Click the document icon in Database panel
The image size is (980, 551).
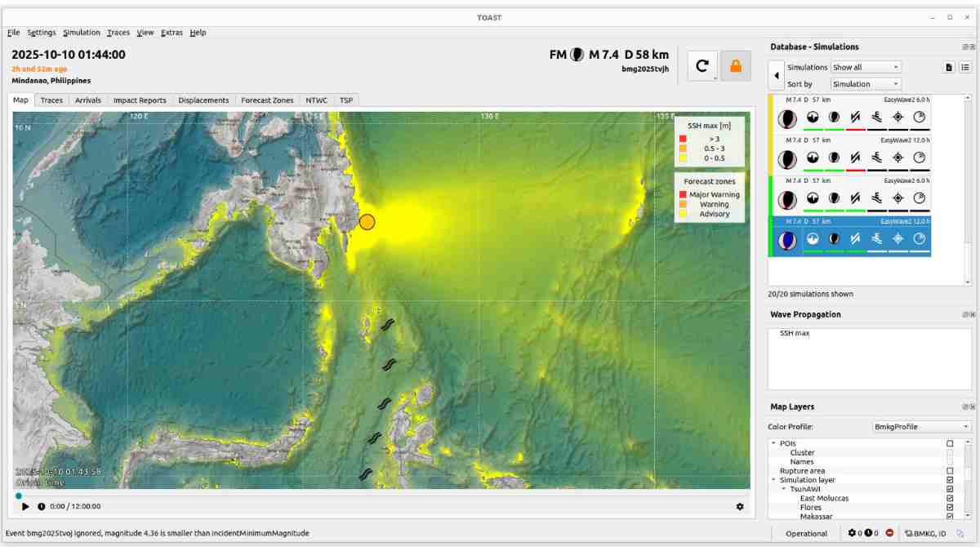(x=949, y=67)
